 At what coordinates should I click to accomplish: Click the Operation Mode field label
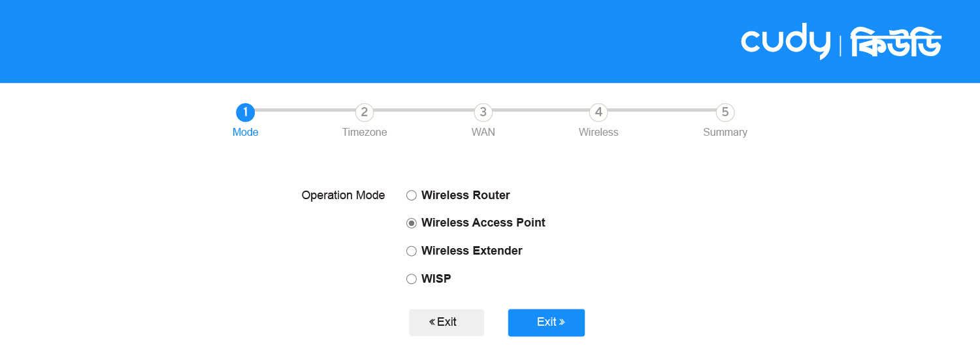click(343, 195)
